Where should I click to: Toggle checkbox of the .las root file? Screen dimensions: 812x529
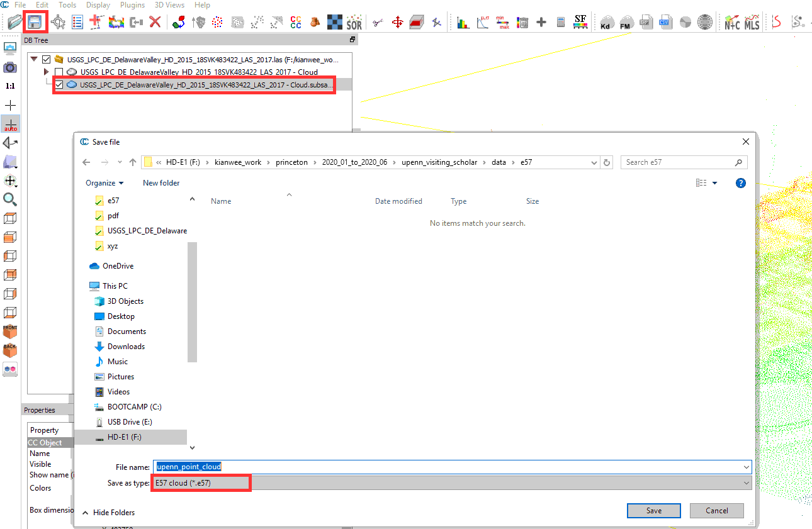46,60
